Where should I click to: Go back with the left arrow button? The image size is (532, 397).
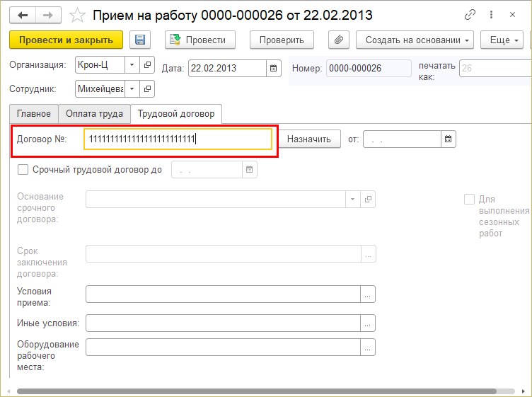[23, 16]
